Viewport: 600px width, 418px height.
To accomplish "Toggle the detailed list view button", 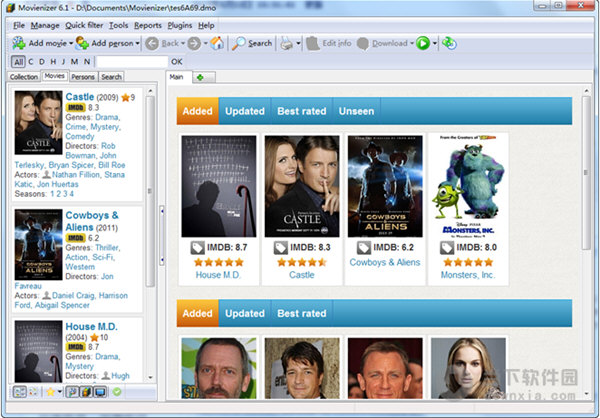I will click(x=19, y=391).
